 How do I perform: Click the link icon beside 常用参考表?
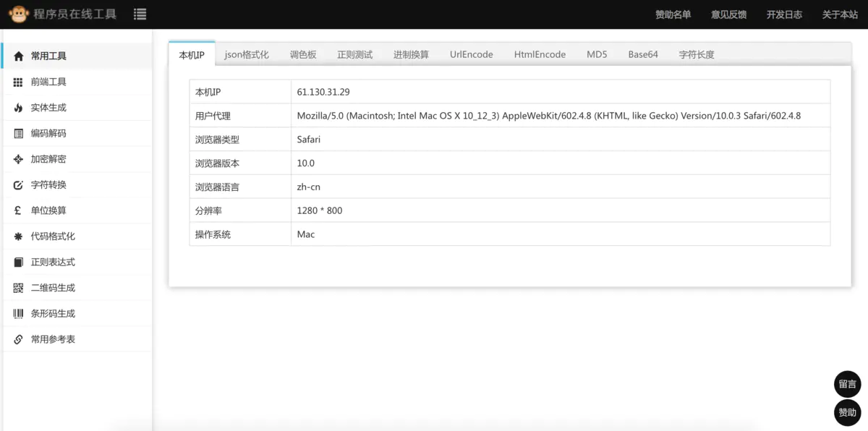coord(18,339)
